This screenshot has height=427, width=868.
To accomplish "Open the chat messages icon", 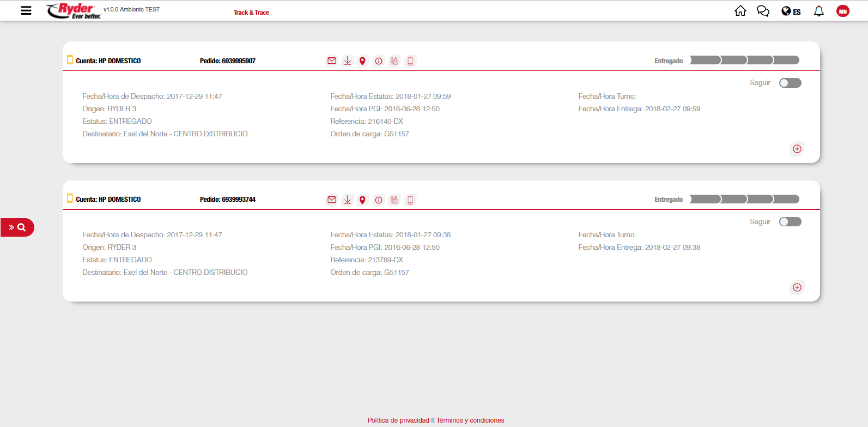I will 763,11.
